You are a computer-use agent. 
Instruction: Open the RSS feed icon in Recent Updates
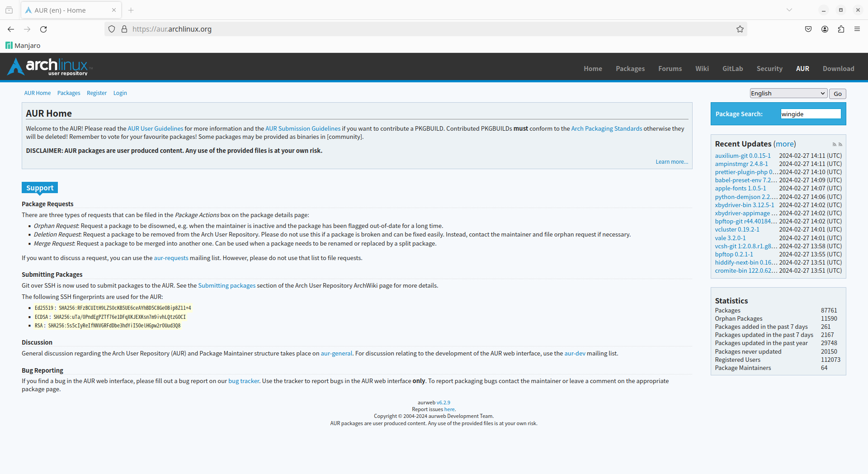[x=834, y=145]
